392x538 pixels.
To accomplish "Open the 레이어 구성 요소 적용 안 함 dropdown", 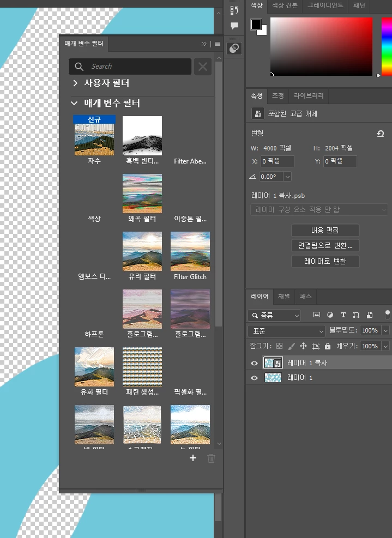I will click(x=319, y=209).
